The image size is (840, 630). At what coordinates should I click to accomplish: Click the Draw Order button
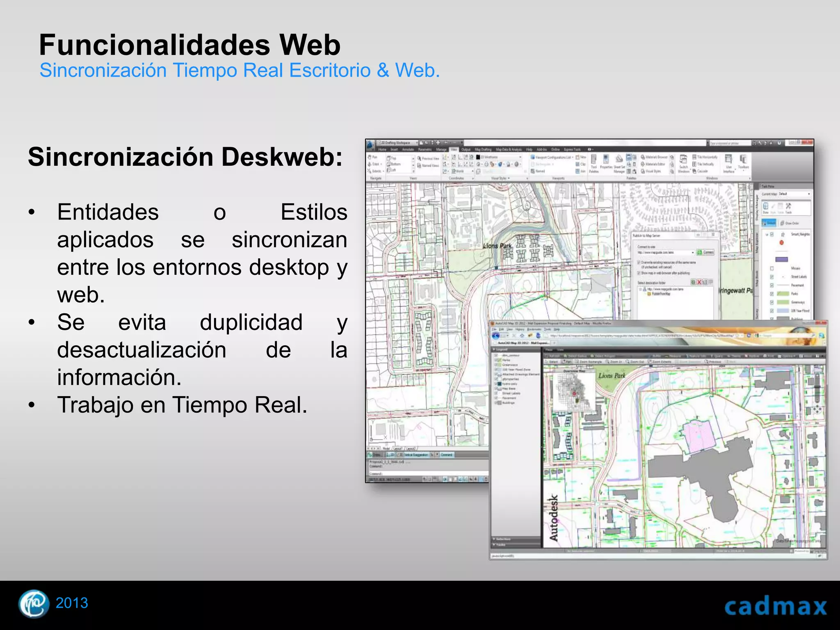coord(790,223)
